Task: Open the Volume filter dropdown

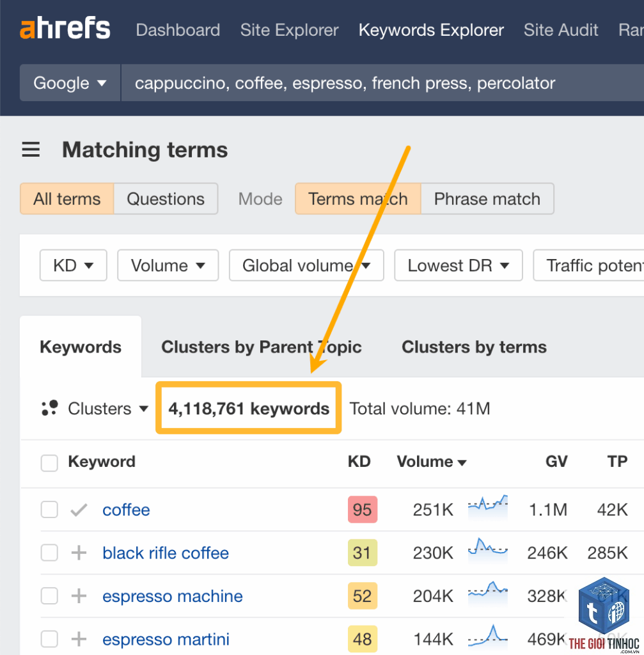Action: (168, 265)
